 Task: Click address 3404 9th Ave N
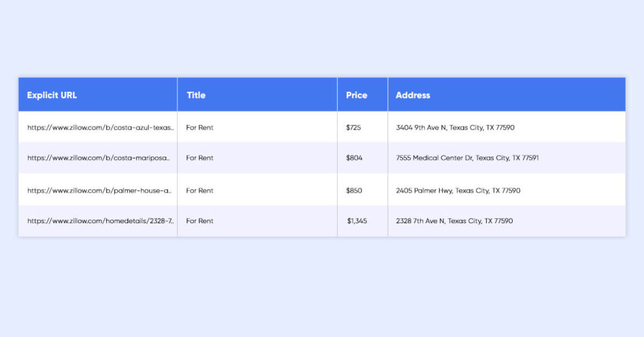455,128
